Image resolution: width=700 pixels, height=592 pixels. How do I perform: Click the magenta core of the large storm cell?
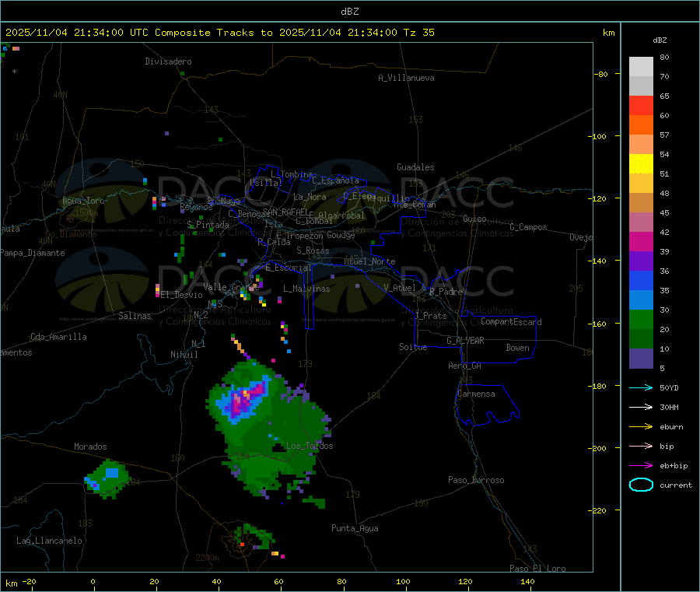[243, 400]
